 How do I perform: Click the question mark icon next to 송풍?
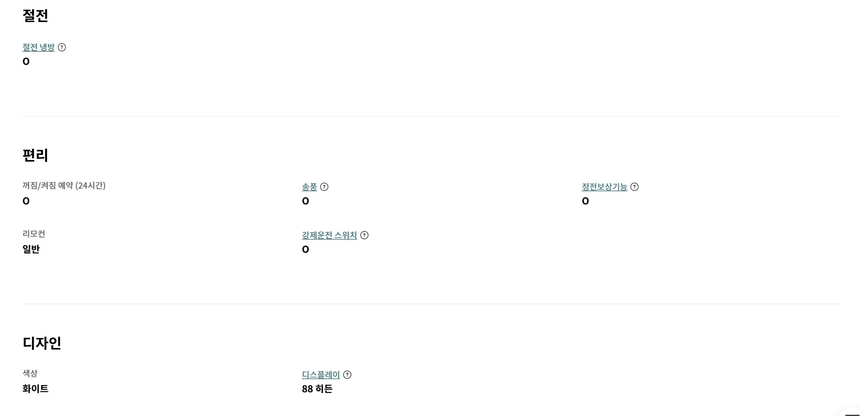[x=324, y=187]
